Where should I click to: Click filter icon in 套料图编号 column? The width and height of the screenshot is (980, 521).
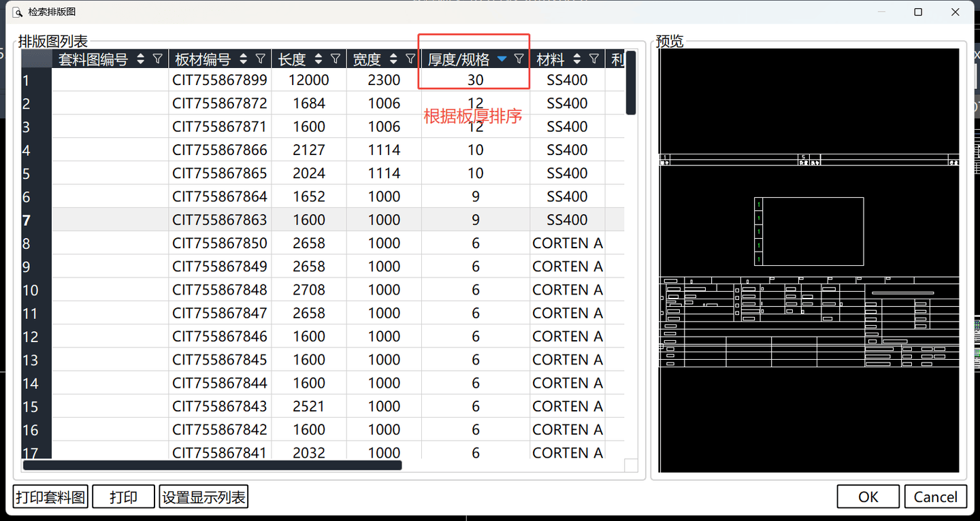(158, 59)
